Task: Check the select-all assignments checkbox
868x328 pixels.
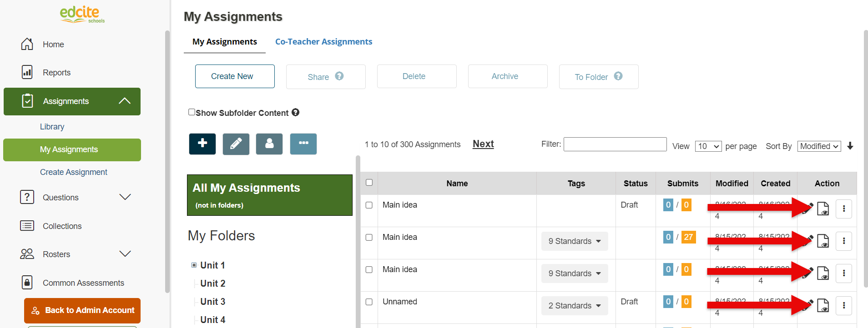Action: (x=369, y=183)
